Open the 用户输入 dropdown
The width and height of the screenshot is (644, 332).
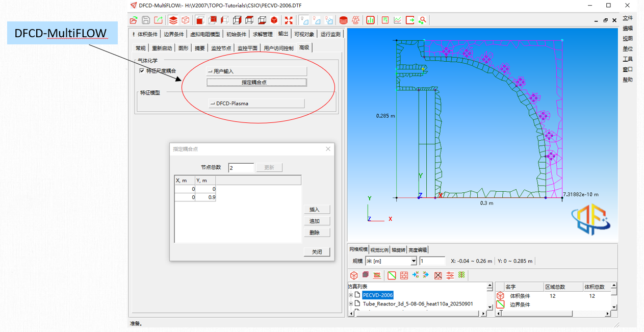256,71
